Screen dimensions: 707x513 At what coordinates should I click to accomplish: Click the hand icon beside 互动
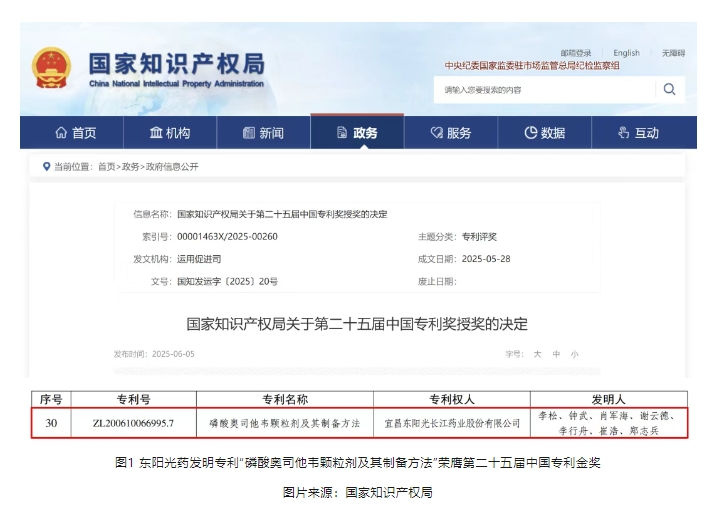pos(624,133)
